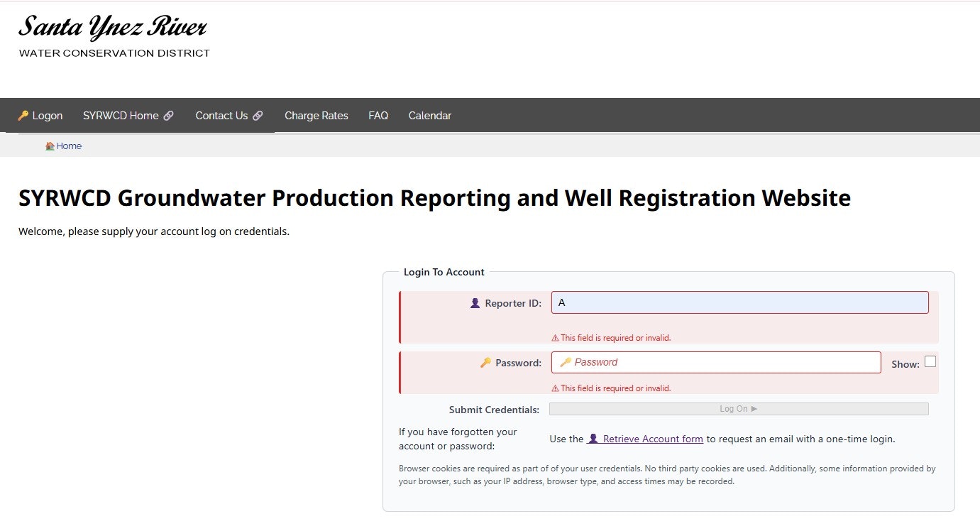The width and height of the screenshot is (980, 531).
Task: Go to SYRWCD Home link in navbar
Action: [128, 116]
